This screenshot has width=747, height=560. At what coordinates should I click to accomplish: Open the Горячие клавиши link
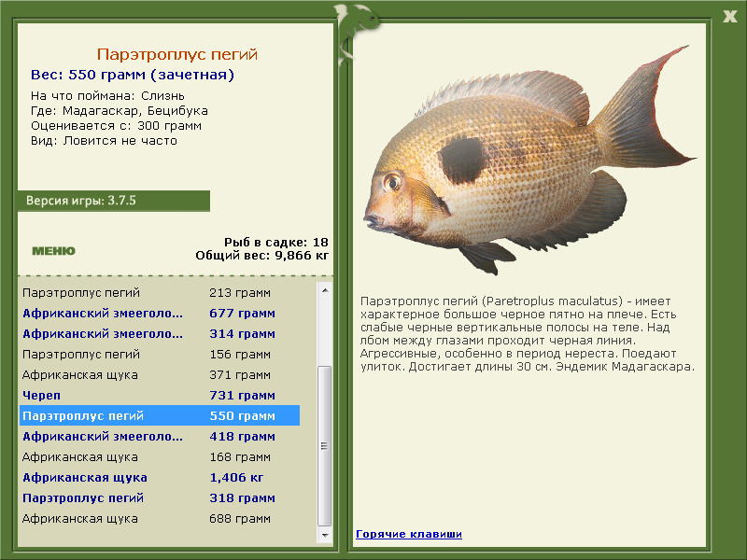pos(409,534)
